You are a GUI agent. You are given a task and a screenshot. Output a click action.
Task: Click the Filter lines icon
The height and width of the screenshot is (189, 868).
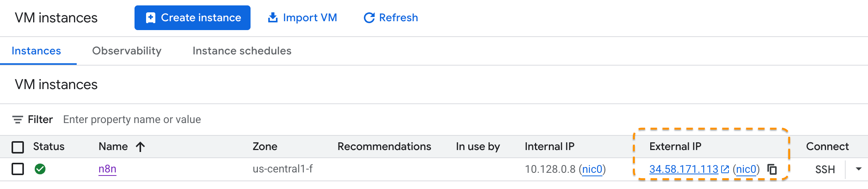click(x=17, y=120)
